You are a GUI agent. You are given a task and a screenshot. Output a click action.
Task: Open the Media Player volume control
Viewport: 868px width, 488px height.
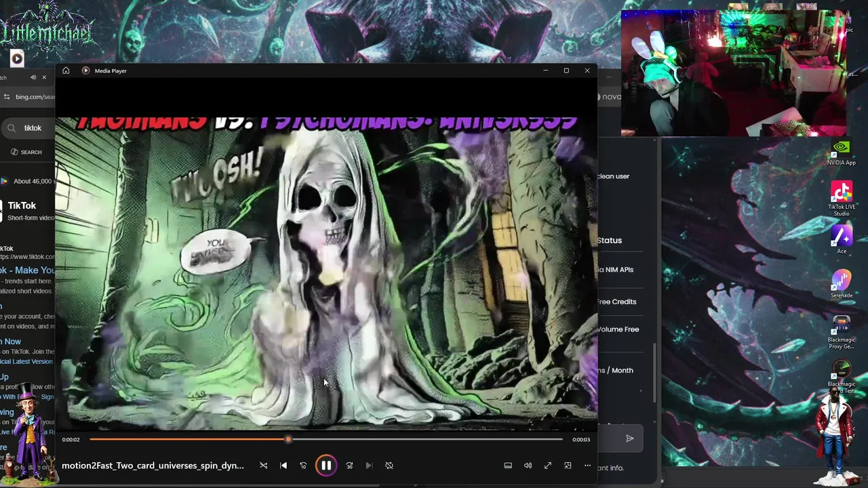[x=528, y=466]
